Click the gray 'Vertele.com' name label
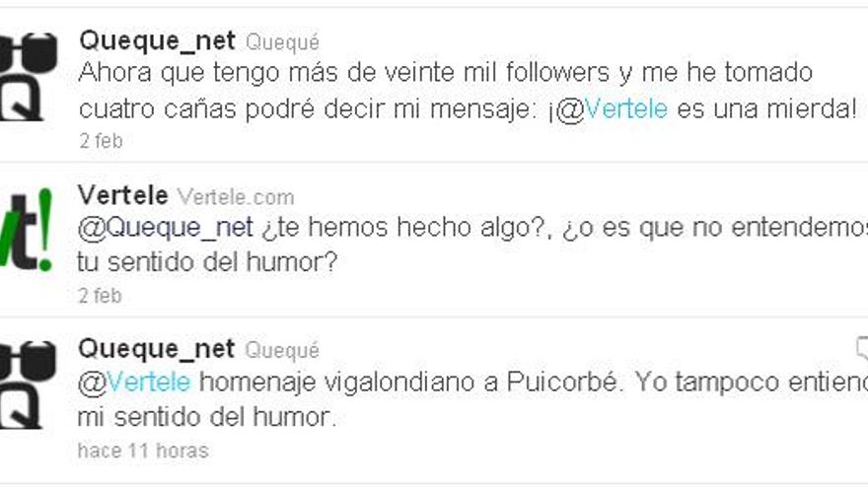The image size is (868, 488). click(236, 197)
